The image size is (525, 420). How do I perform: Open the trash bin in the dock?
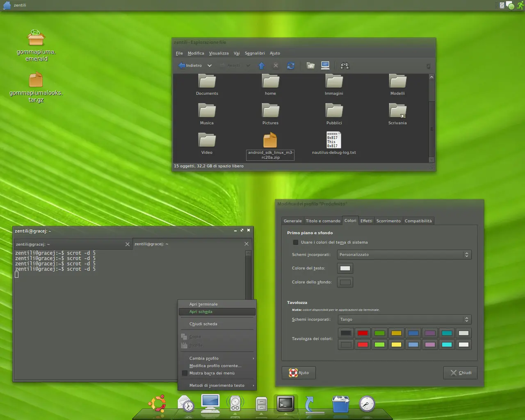(341, 404)
